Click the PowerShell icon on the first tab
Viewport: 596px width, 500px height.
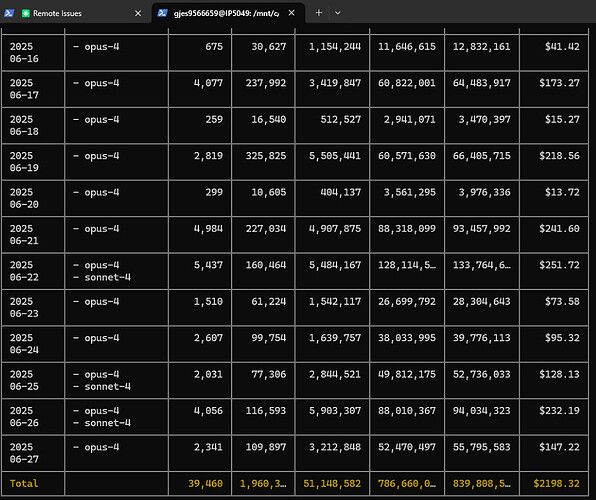9,13
